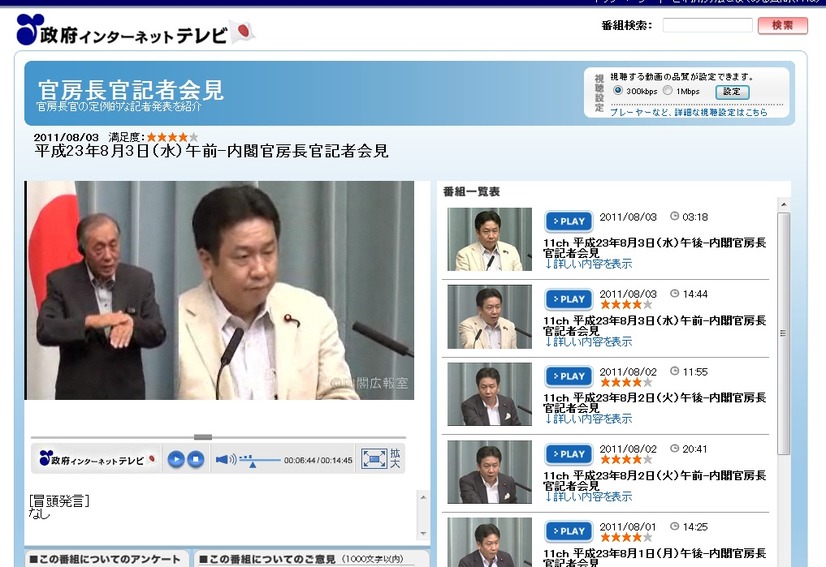Image resolution: width=826 pixels, height=567 pixels.
Task: Click the 番組検索 search input field
Action: (x=707, y=25)
